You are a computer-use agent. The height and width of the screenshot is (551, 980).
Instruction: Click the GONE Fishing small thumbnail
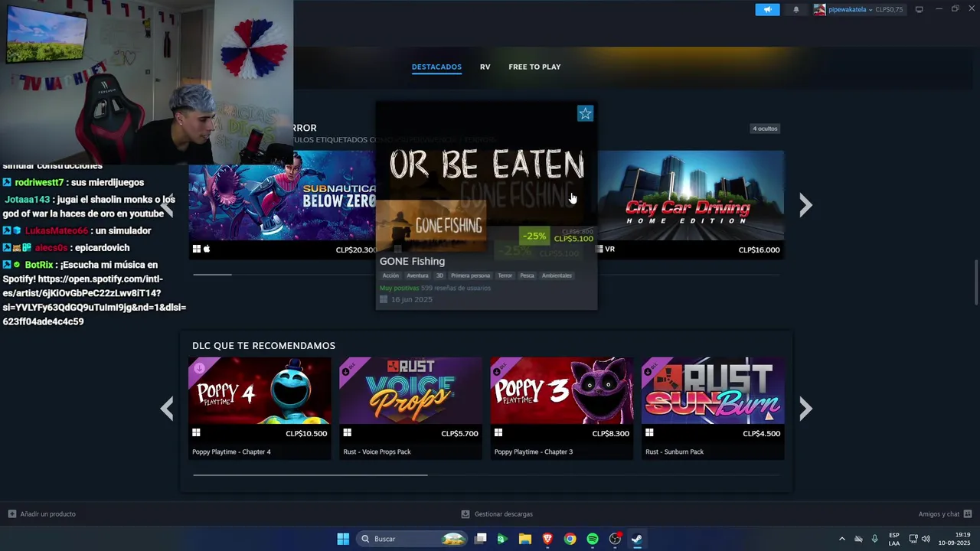[431, 226]
